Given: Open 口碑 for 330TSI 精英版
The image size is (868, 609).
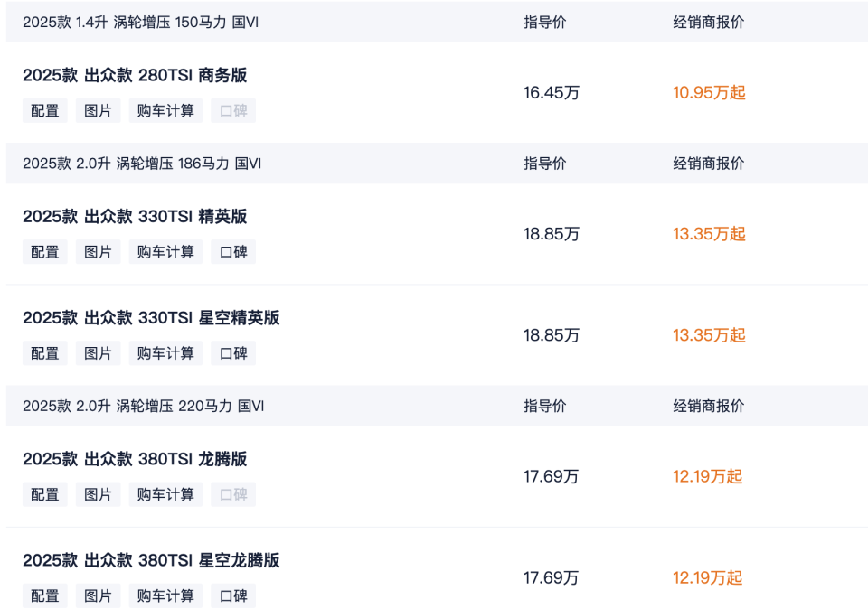Looking at the screenshot, I should 233,252.
